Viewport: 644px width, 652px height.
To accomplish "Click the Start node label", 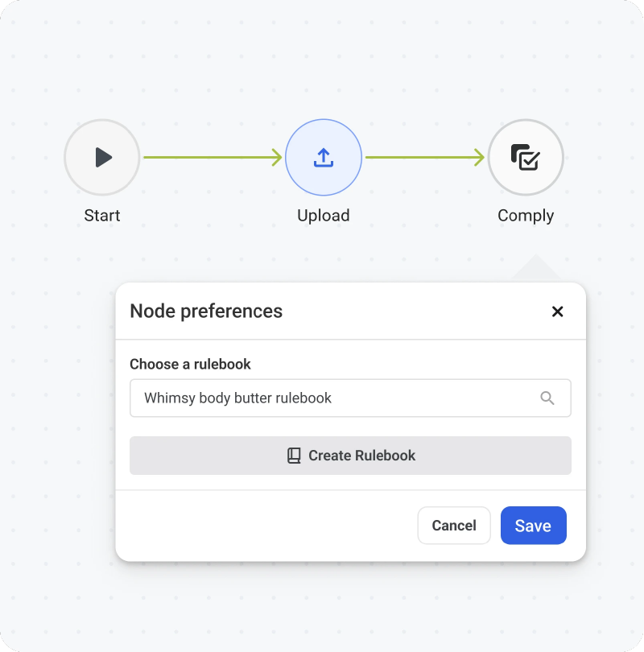I will coord(102,216).
